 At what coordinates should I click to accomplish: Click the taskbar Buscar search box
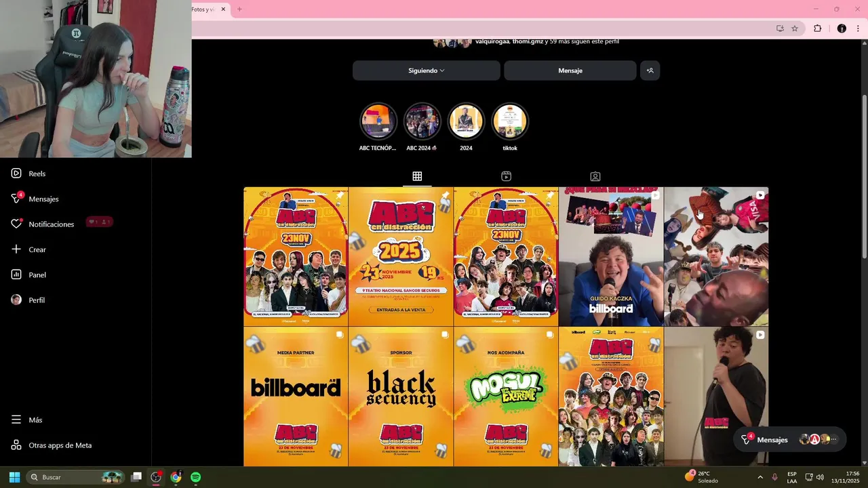(75, 477)
